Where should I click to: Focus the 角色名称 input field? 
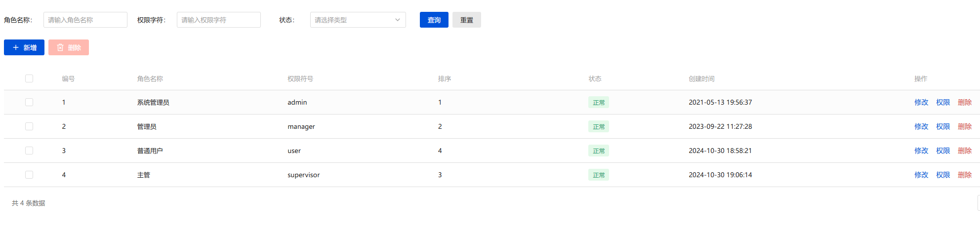[85, 20]
